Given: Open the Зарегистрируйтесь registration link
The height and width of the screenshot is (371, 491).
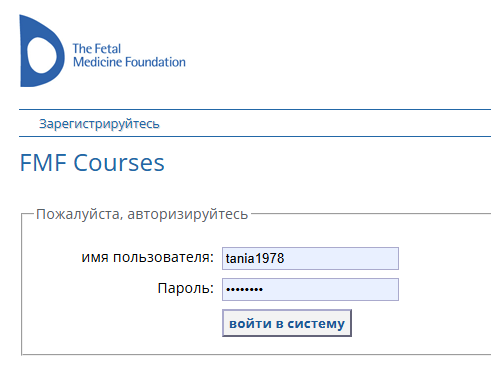Looking at the screenshot, I should point(99,124).
